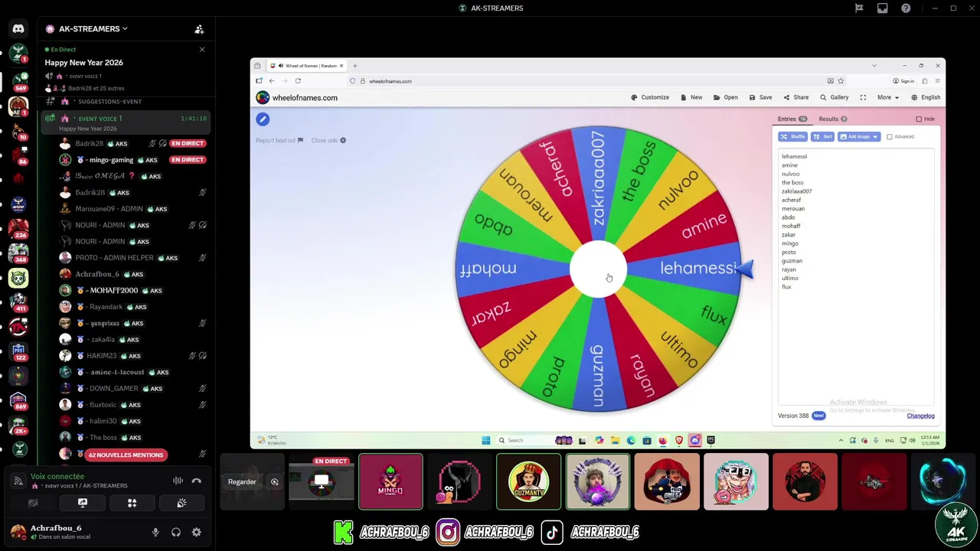The width and height of the screenshot is (980, 551).
Task: Click Report bad ad flag link
Action: 279,140
